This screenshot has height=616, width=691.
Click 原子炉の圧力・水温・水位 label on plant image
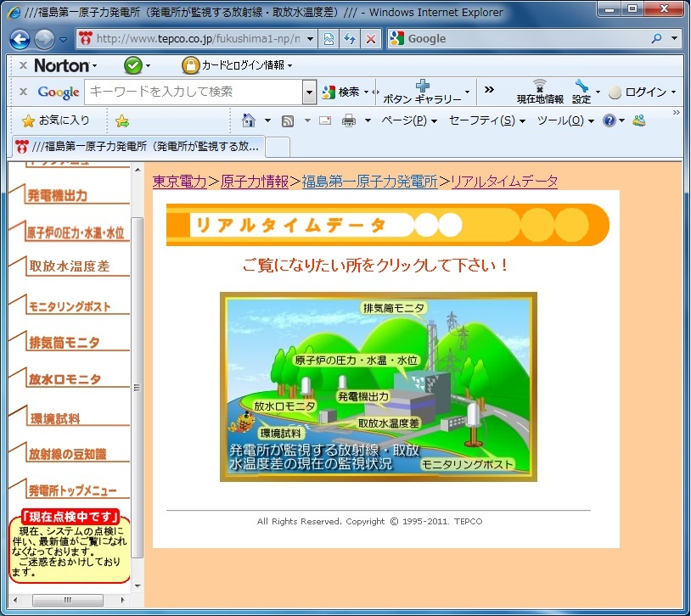[x=356, y=360]
